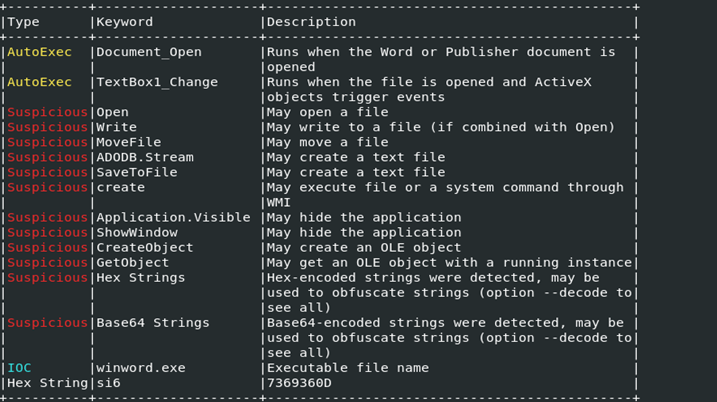The height and width of the screenshot is (402, 717).
Task: Click the winword.exe keyword
Action: [x=140, y=368]
